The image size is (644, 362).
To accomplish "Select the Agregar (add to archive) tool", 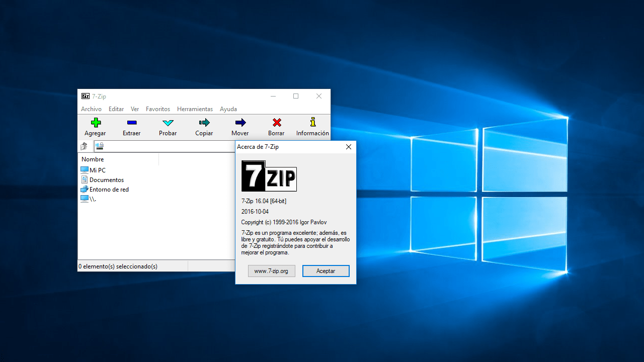I will (x=95, y=127).
